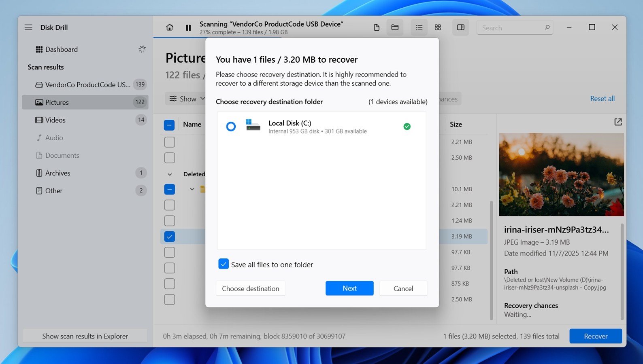Switch to folder view icon
The height and width of the screenshot is (364, 643).
click(x=395, y=28)
